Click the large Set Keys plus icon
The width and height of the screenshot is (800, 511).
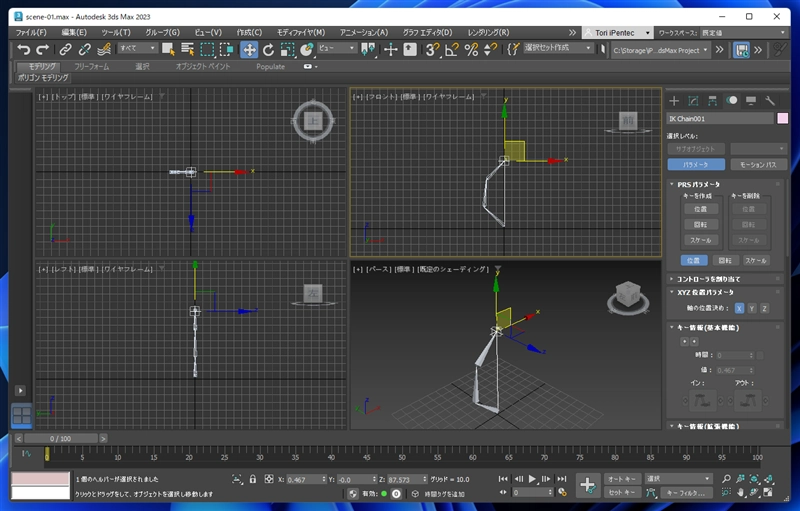click(x=587, y=485)
